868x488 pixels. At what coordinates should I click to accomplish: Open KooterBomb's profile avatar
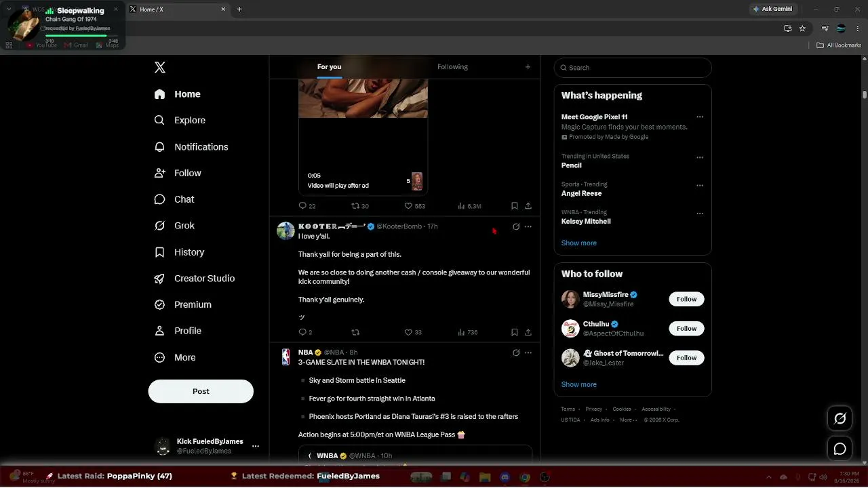(285, 230)
